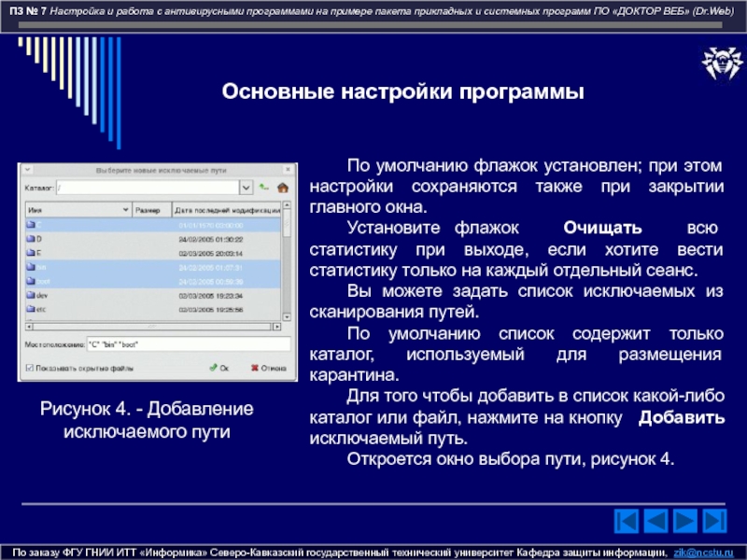Image resolution: width=747 pixels, height=560 pixels.
Task: Select the 'dev' folder in list
Action: pos(40,293)
